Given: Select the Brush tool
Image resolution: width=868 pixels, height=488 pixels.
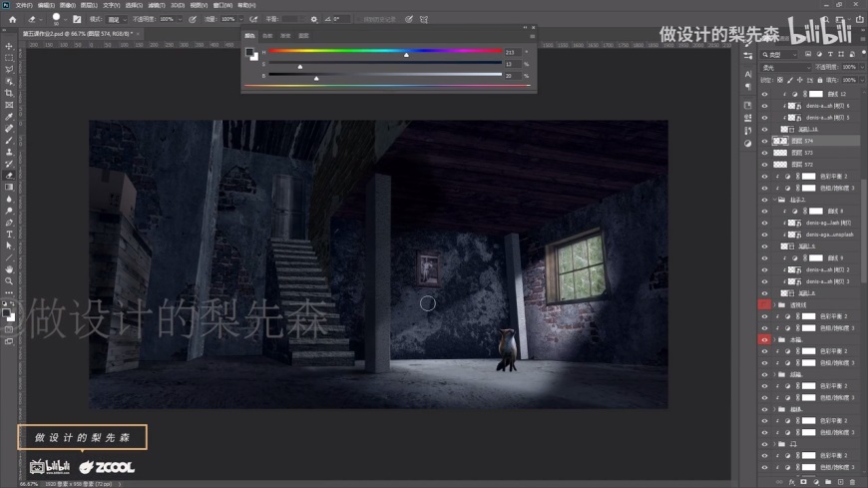Looking at the screenshot, I should 9,140.
